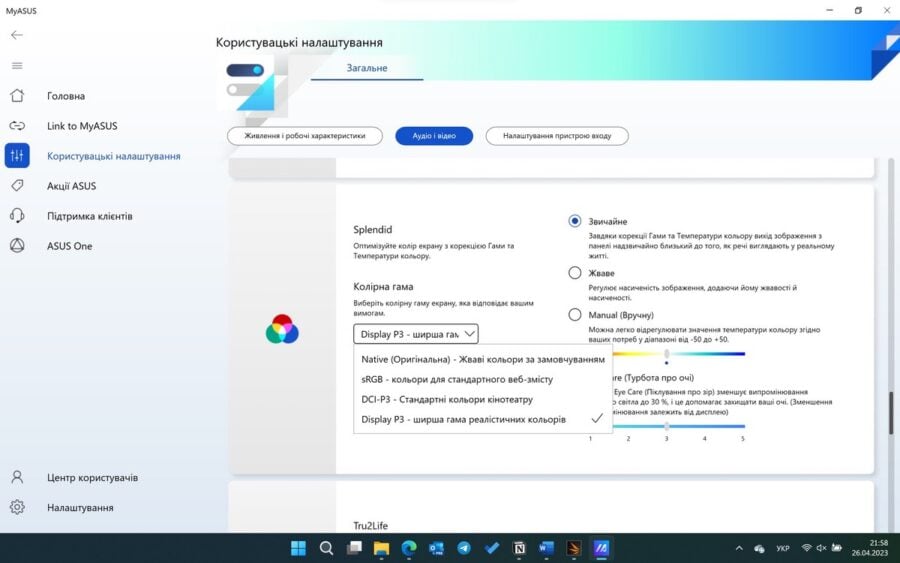Click the user center person icon
The width and height of the screenshot is (900, 563).
[x=17, y=477]
